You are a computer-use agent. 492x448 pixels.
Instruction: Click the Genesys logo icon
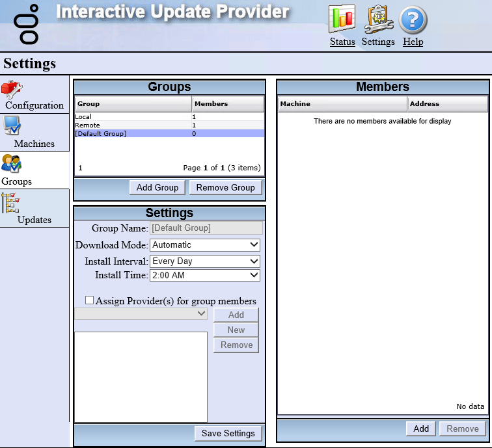pos(26,24)
